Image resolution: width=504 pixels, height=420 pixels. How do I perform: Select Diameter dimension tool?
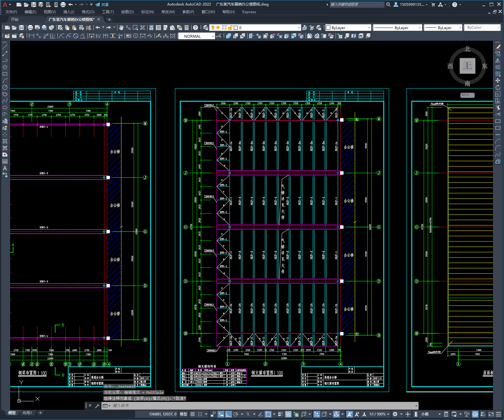[75, 36]
